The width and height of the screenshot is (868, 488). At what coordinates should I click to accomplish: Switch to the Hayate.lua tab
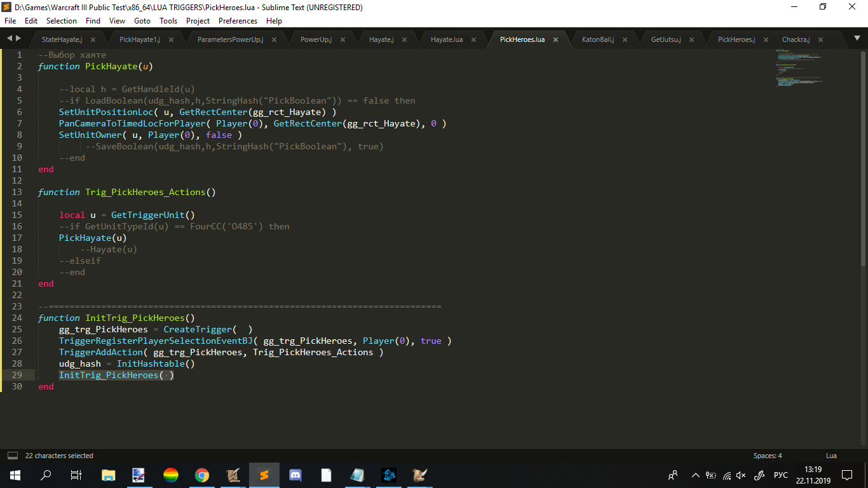point(447,39)
